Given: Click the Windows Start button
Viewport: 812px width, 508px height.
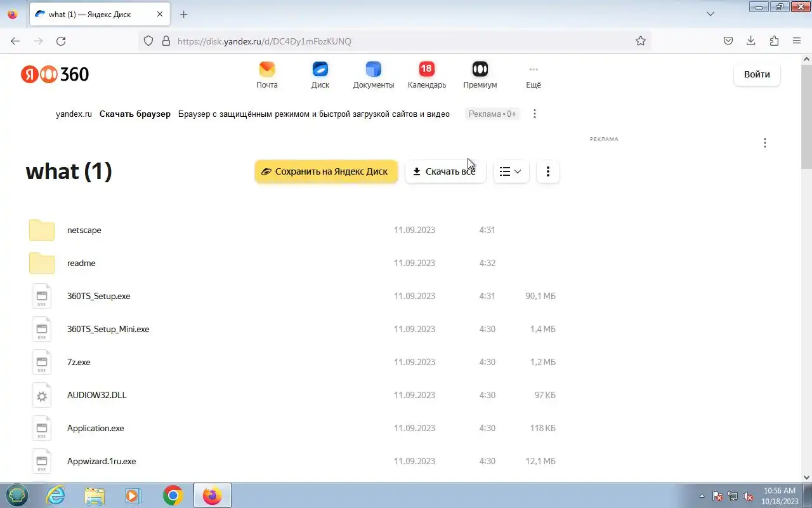Looking at the screenshot, I should (16, 495).
